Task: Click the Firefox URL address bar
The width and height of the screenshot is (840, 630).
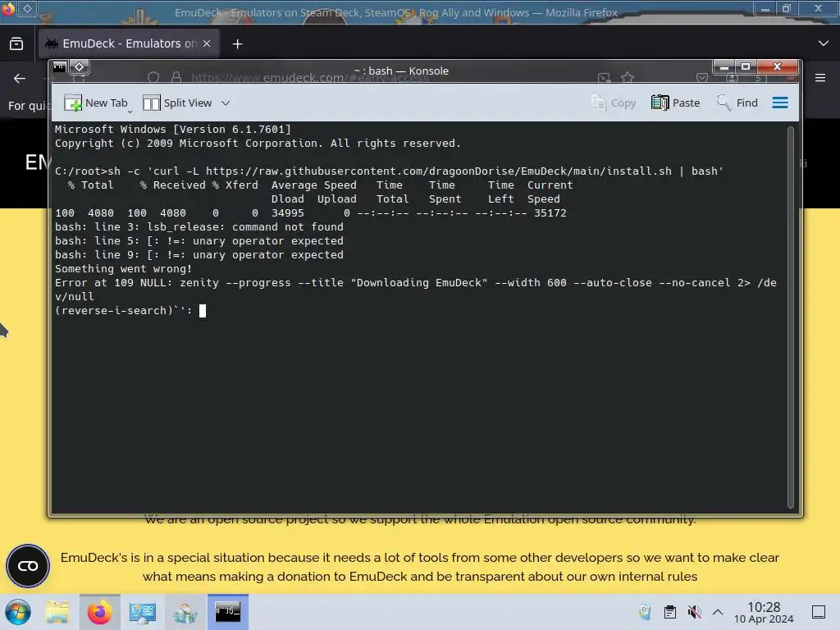Action: 390,78
